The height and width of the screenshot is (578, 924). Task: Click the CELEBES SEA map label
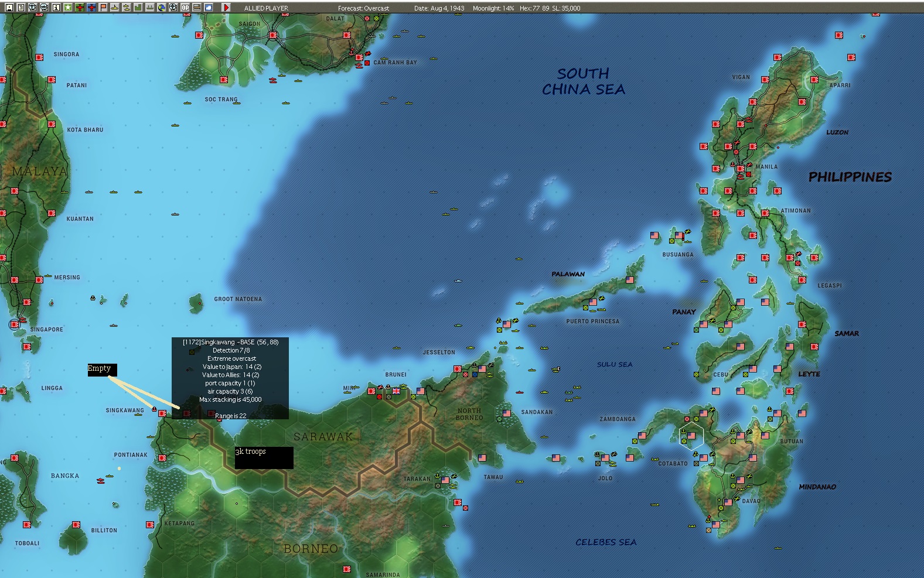606,542
